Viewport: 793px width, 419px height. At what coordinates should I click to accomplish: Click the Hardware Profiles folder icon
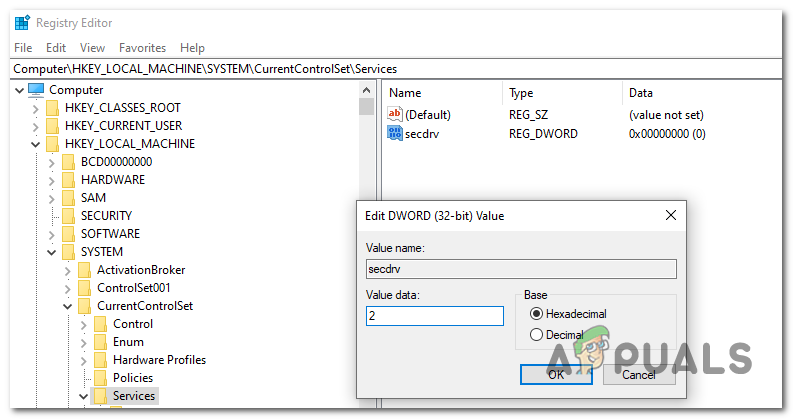101,360
